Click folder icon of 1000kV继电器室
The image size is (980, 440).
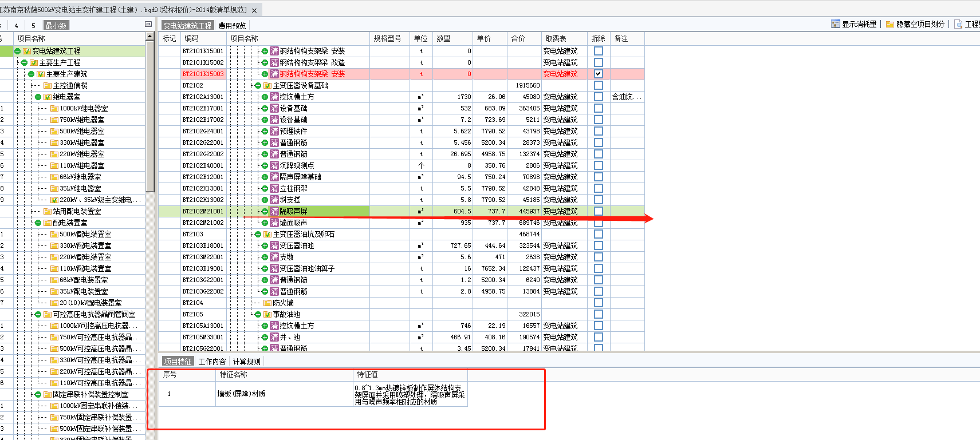click(54, 108)
